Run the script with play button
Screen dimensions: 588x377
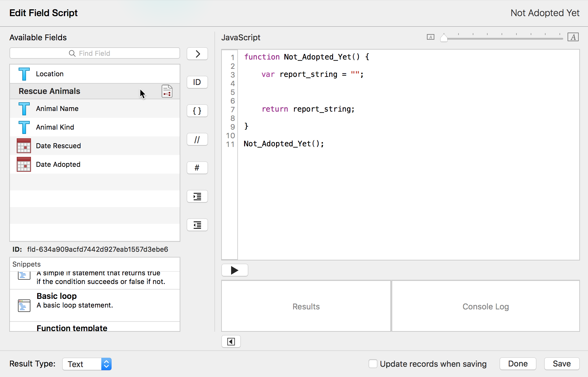[235, 270]
